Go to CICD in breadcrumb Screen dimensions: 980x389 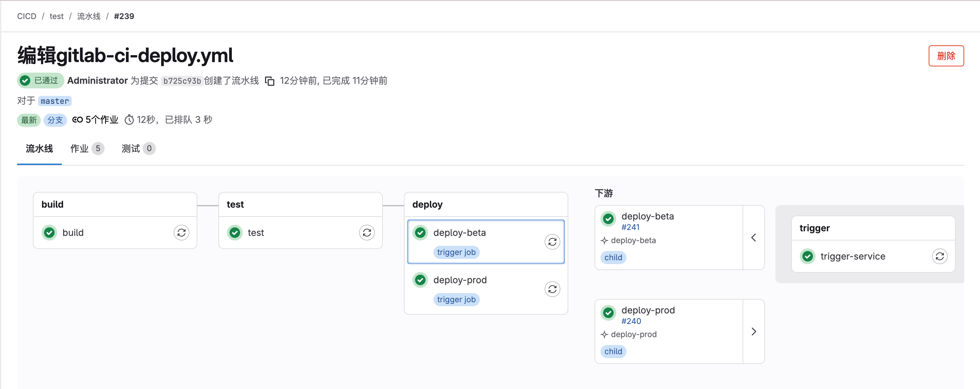(27, 16)
